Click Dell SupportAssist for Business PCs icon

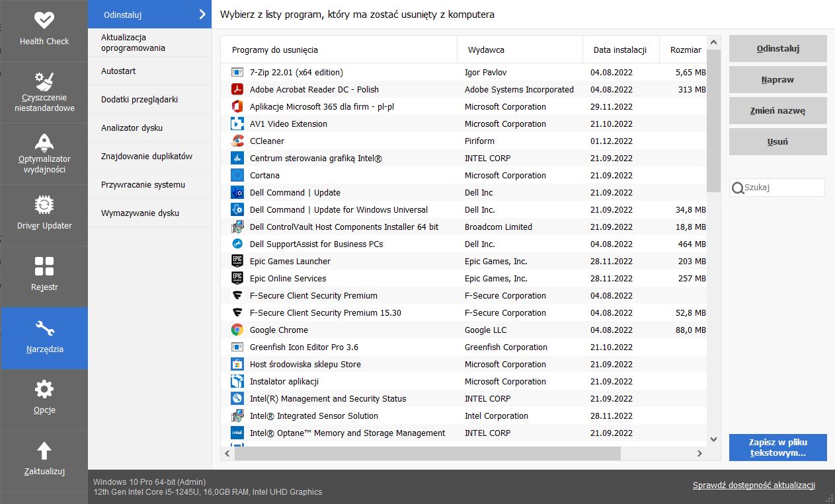click(237, 244)
